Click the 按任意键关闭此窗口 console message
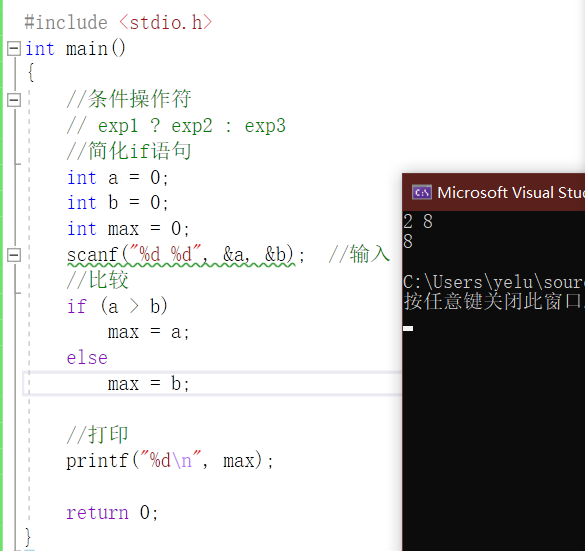Image resolution: width=585 pixels, height=551 pixels. [494, 301]
